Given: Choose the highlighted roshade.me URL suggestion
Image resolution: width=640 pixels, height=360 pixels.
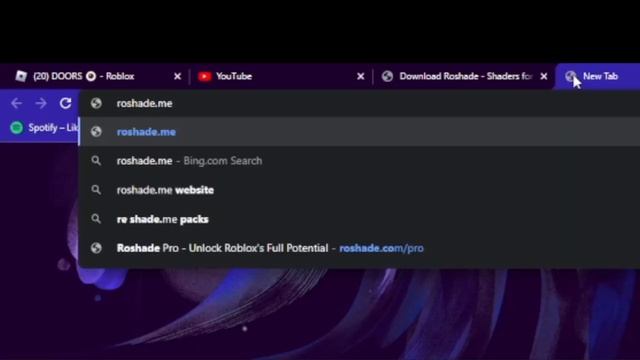Looking at the screenshot, I should coord(360,132).
